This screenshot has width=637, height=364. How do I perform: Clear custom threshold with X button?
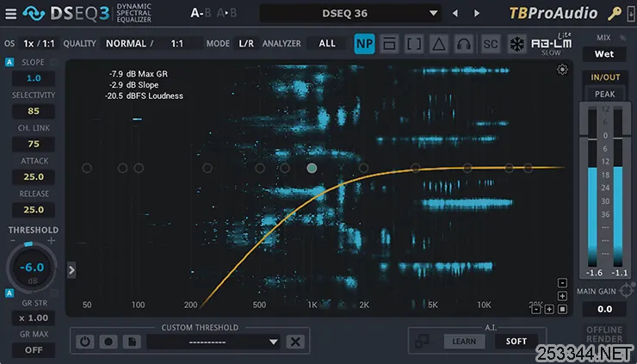tap(295, 342)
